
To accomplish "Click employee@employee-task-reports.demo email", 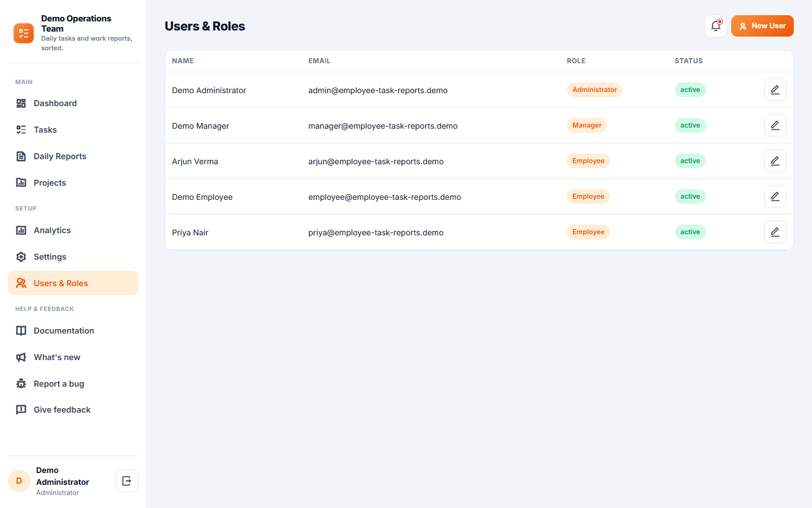I will 385,197.
